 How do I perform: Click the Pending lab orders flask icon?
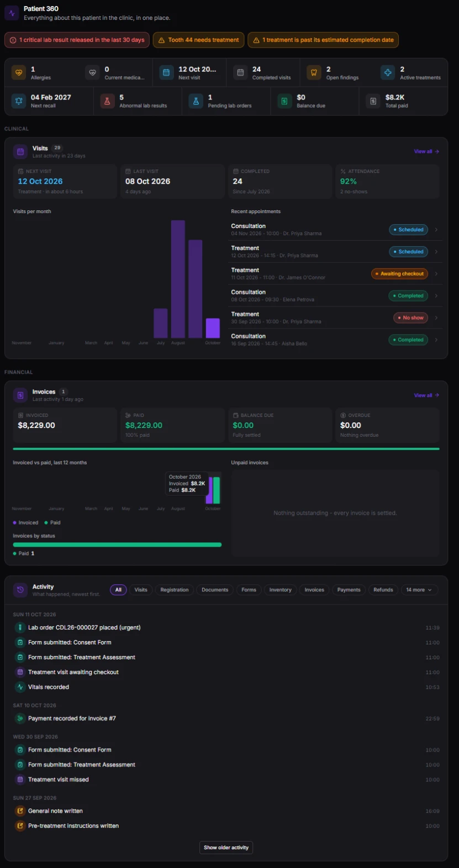(196, 101)
